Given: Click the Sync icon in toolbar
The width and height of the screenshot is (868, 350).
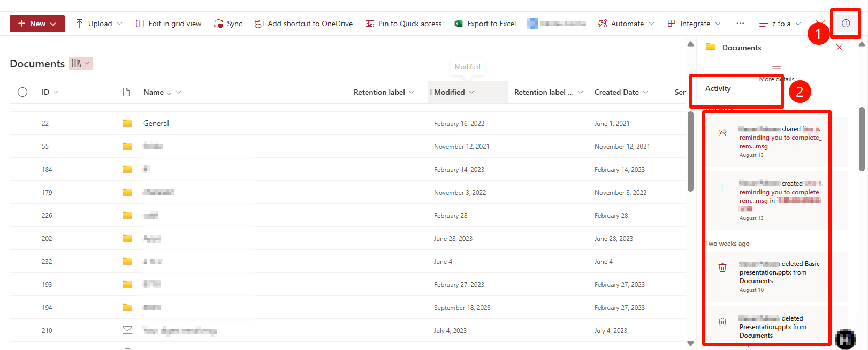Looking at the screenshot, I should point(218,24).
